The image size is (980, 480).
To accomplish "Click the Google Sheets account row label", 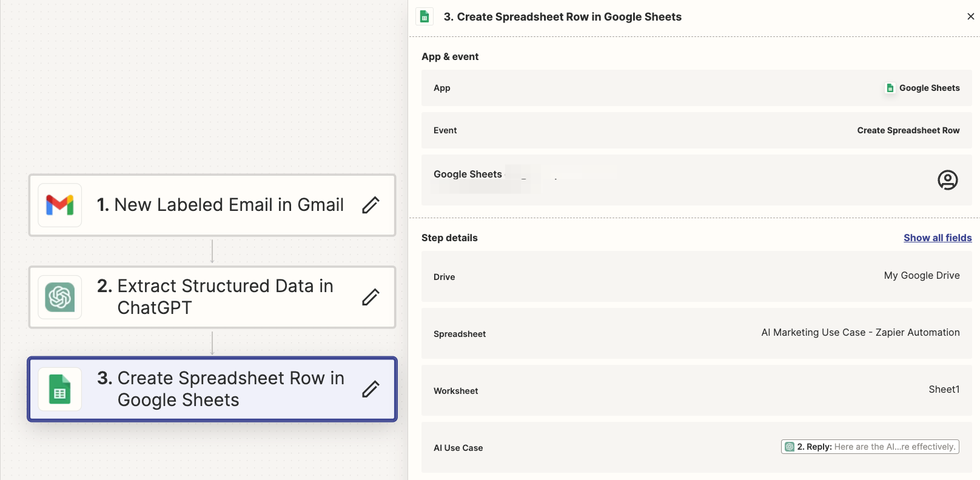I will (x=468, y=174).
